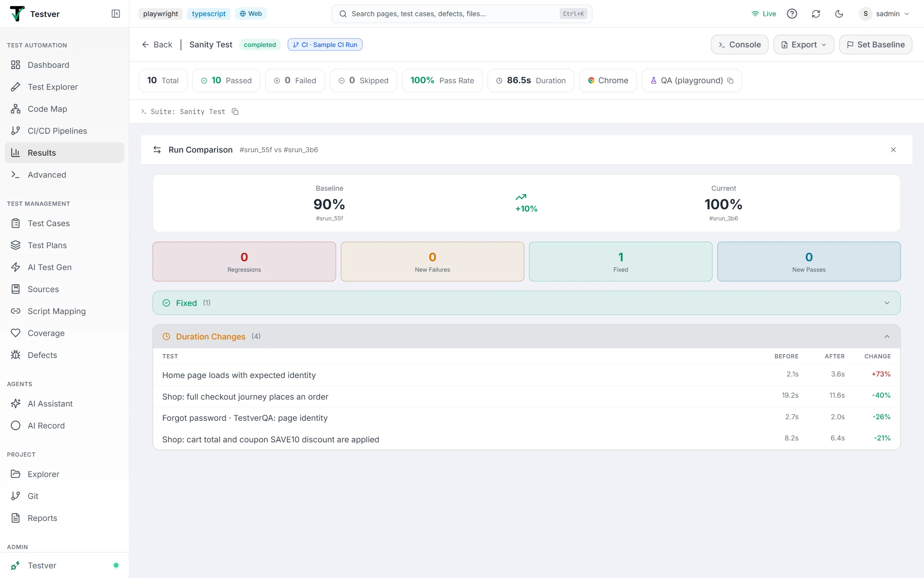
Task: Click the Back button
Action: click(157, 45)
